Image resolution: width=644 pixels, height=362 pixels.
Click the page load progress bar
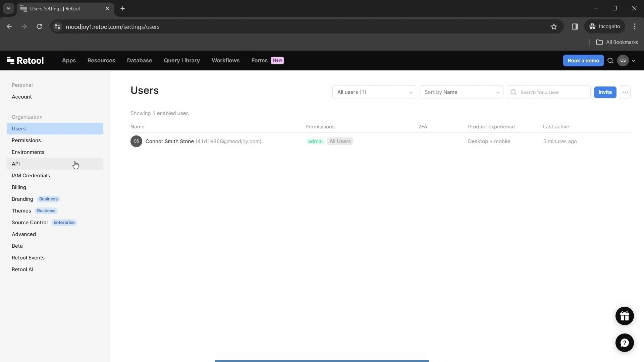[322, 361]
